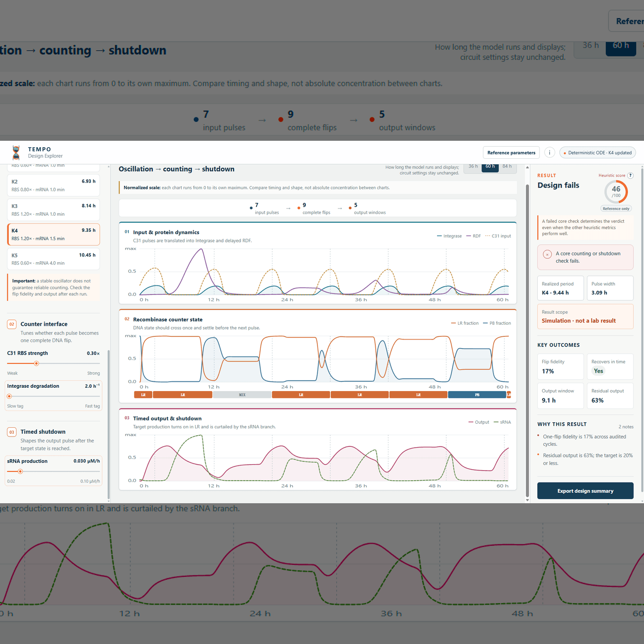Toggle the RDF legend series
Viewport: 644px width, 644px height.
pos(473,236)
